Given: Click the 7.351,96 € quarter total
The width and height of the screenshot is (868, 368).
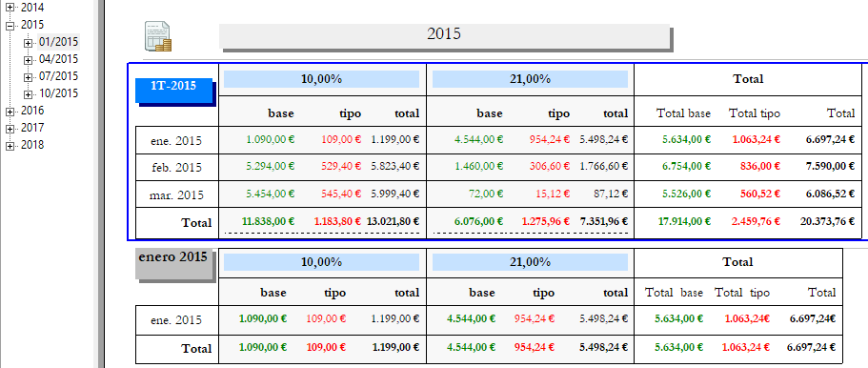Looking at the screenshot, I should (x=604, y=221).
